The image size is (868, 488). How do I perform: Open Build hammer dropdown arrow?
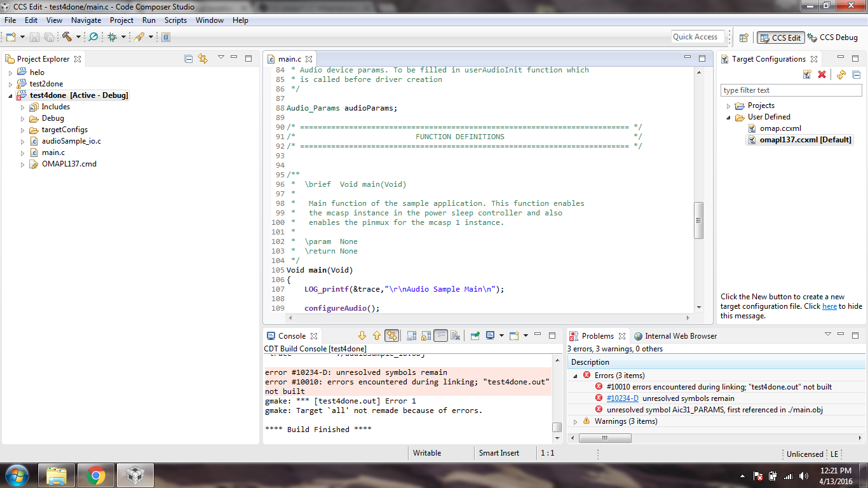pos(78,37)
